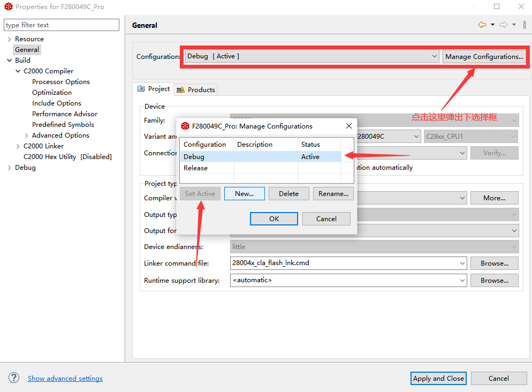Expand the C2000 Linker node

tap(18, 146)
